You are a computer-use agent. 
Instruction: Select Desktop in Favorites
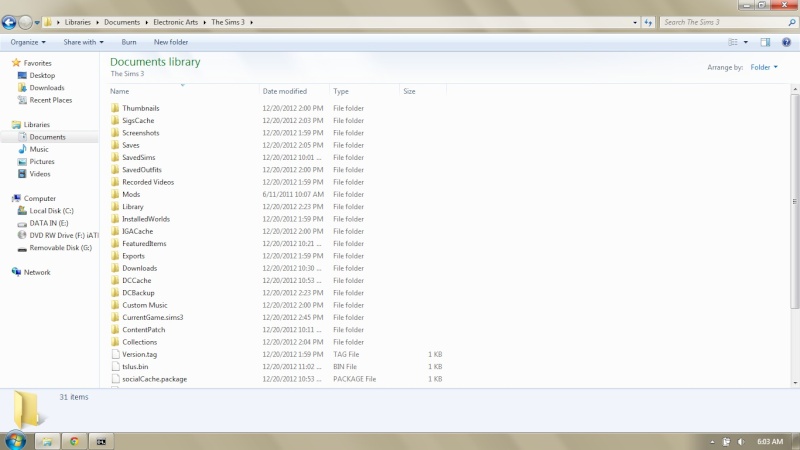(x=36, y=76)
